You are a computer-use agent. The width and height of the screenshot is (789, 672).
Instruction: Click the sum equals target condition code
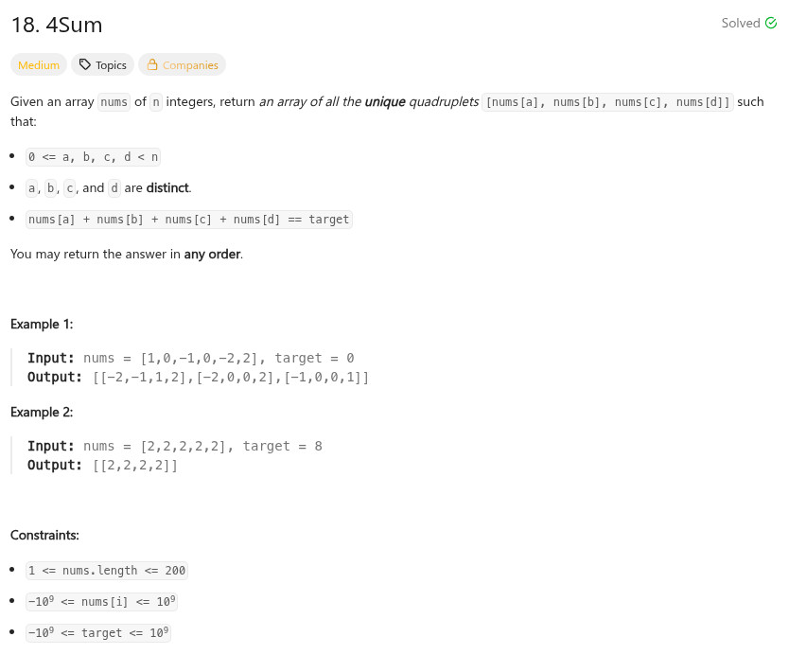(188, 220)
